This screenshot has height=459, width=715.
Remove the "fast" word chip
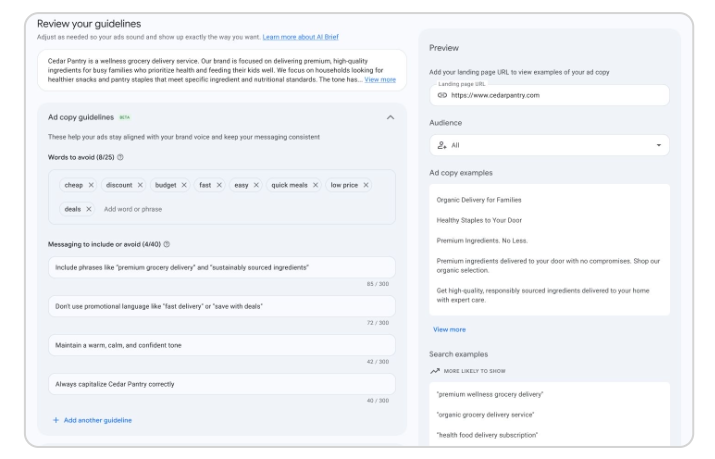(x=219, y=185)
